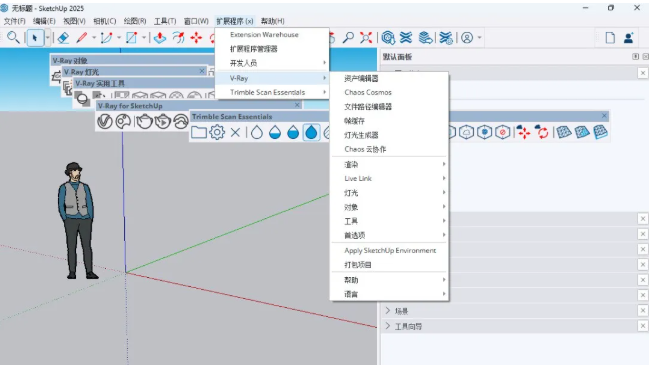Open the 渲染 submenu in V-Ray menu
Viewport: 660px width, 387px height.
pyautogui.click(x=390, y=165)
